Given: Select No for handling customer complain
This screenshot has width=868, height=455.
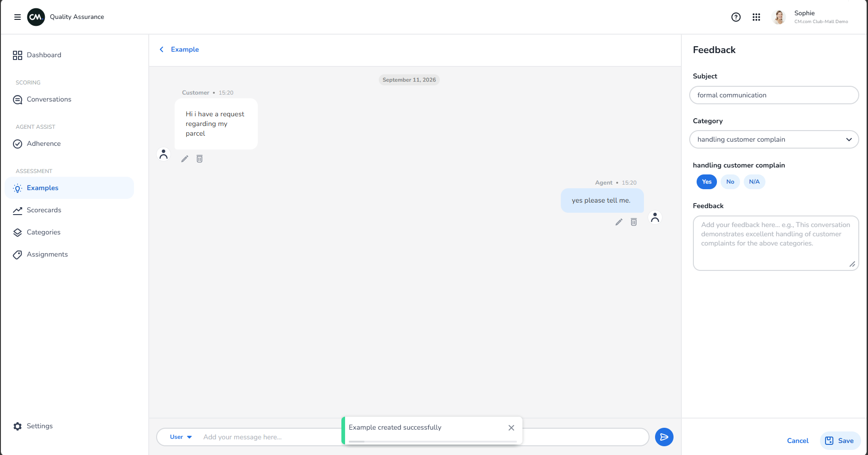Looking at the screenshot, I should (730, 182).
